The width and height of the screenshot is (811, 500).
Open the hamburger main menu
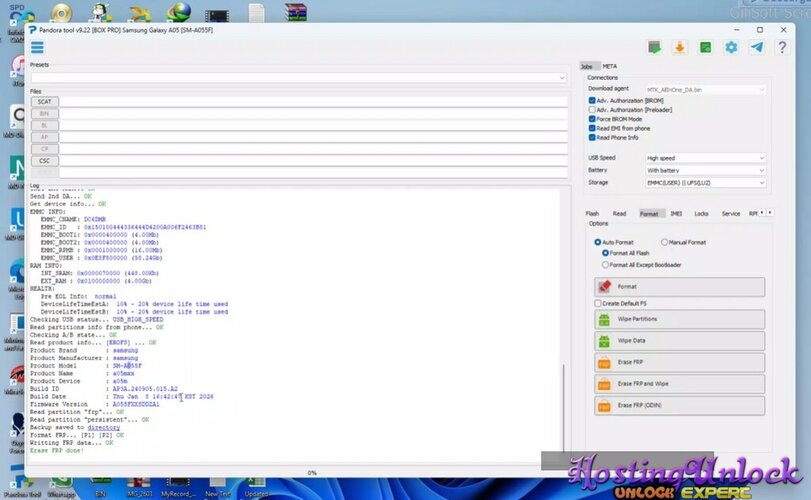[37, 47]
